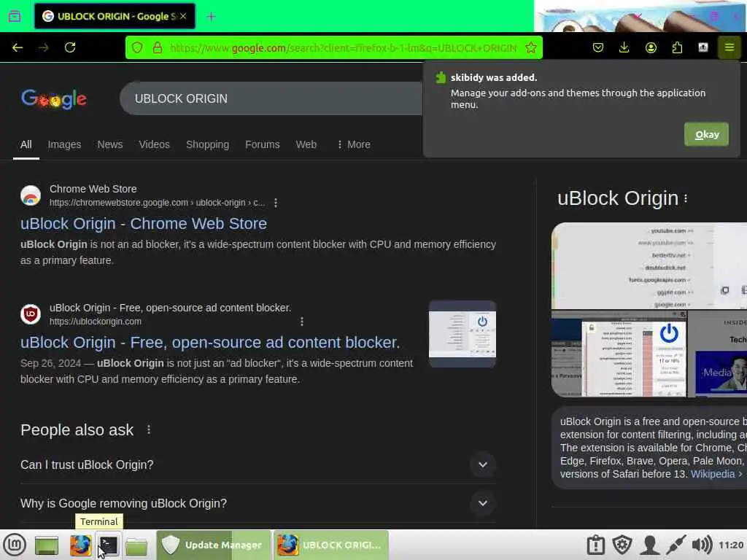The width and height of the screenshot is (747, 560).
Task: Switch to the UBLOCK ORIGI... Firefox taskbar window
Action: (x=331, y=545)
